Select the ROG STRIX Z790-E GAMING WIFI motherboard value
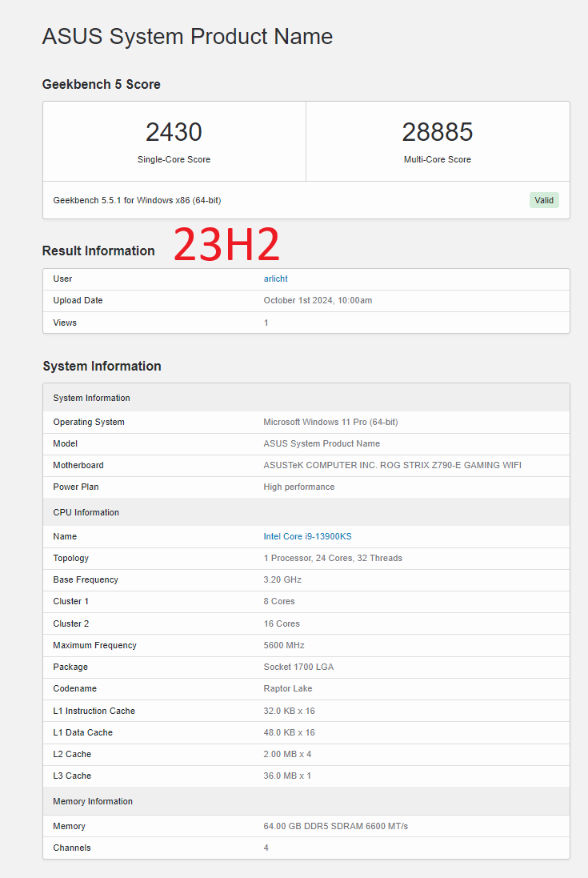The image size is (588, 878). click(392, 465)
